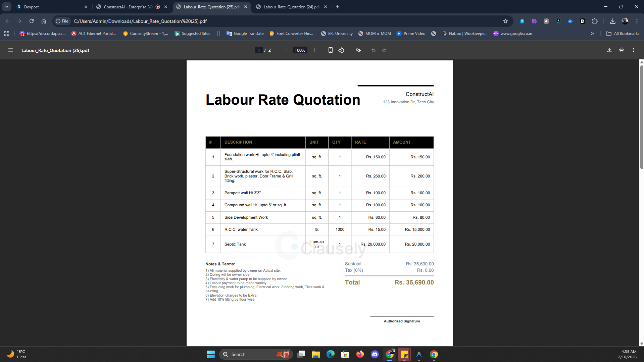Open www.google.co.in bookmark
The width and height of the screenshot is (644, 362).
point(513,34)
